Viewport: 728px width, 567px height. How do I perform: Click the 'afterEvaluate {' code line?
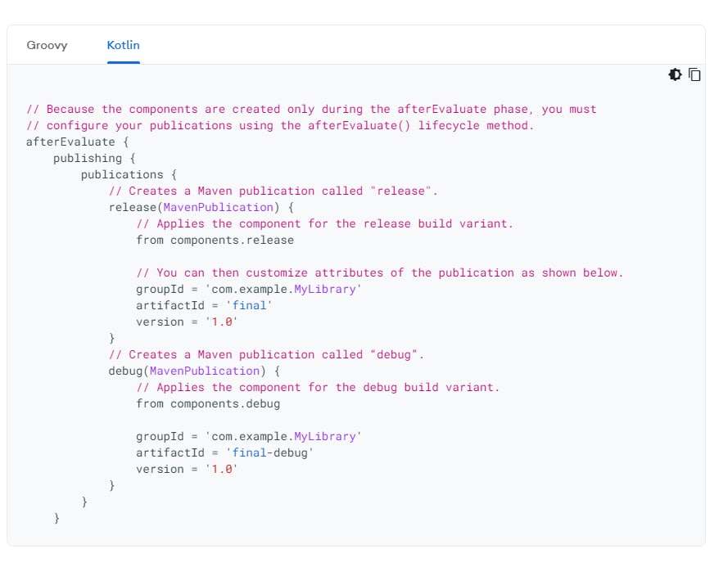point(78,142)
